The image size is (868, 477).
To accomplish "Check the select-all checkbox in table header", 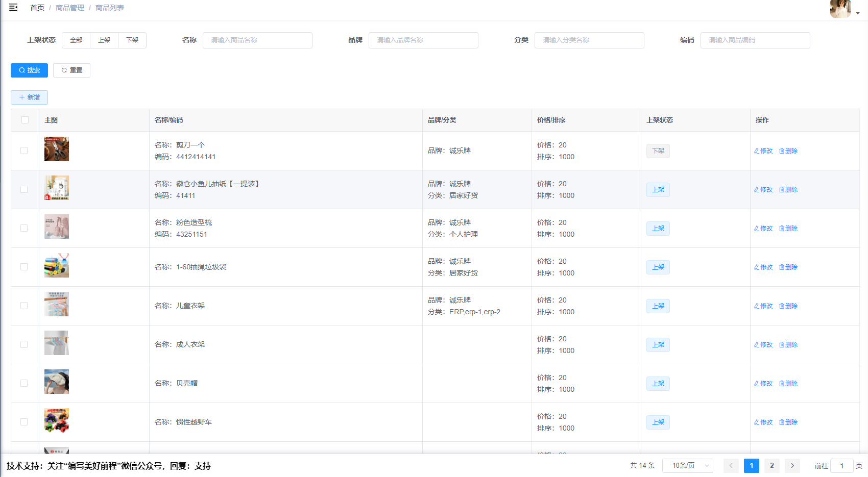I will pyautogui.click(x=25, y=120).
